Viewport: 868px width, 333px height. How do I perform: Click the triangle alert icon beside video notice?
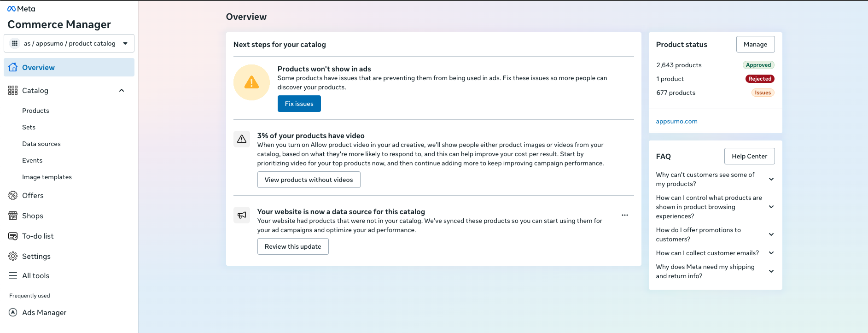(242, 139)
